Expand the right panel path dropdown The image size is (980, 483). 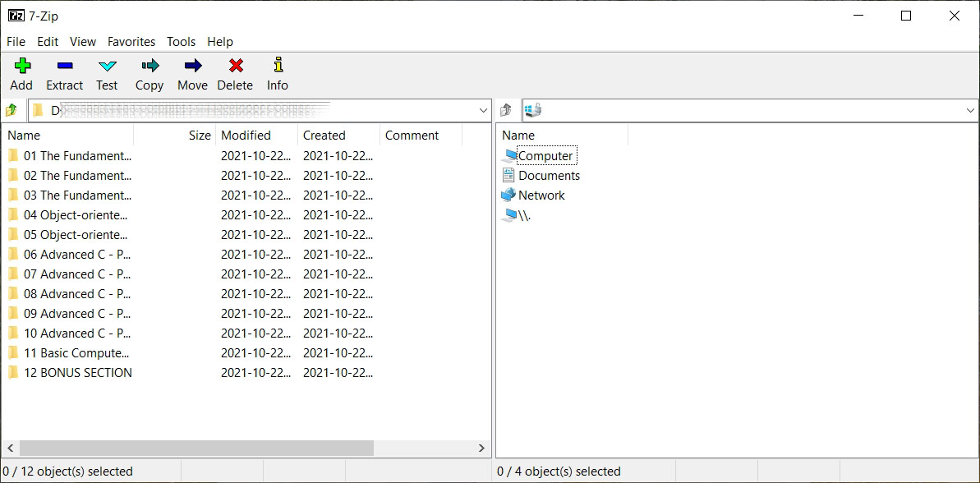970,110
